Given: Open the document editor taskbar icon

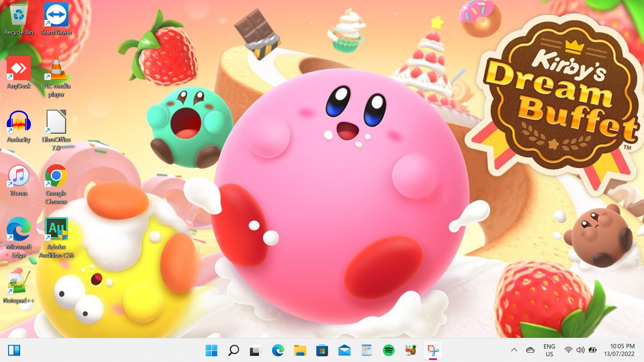Looking at the screenshot, I should tap(366, 350).
